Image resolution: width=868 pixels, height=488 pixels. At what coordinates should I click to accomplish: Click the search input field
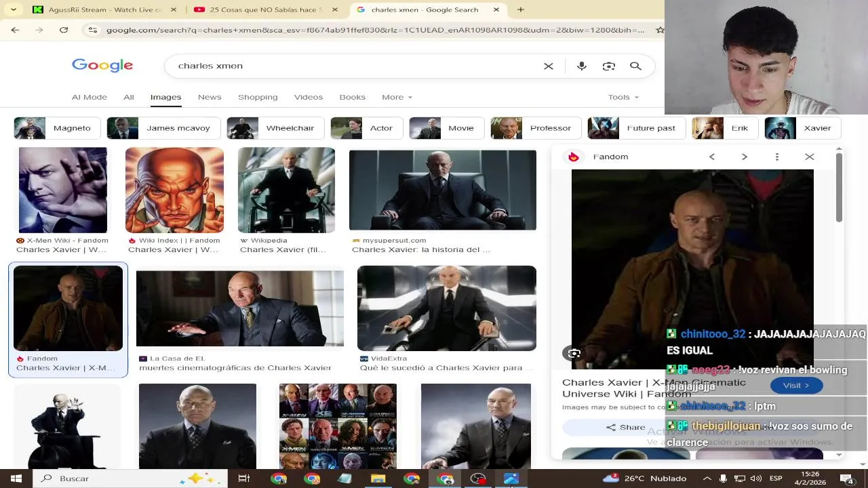353,66
